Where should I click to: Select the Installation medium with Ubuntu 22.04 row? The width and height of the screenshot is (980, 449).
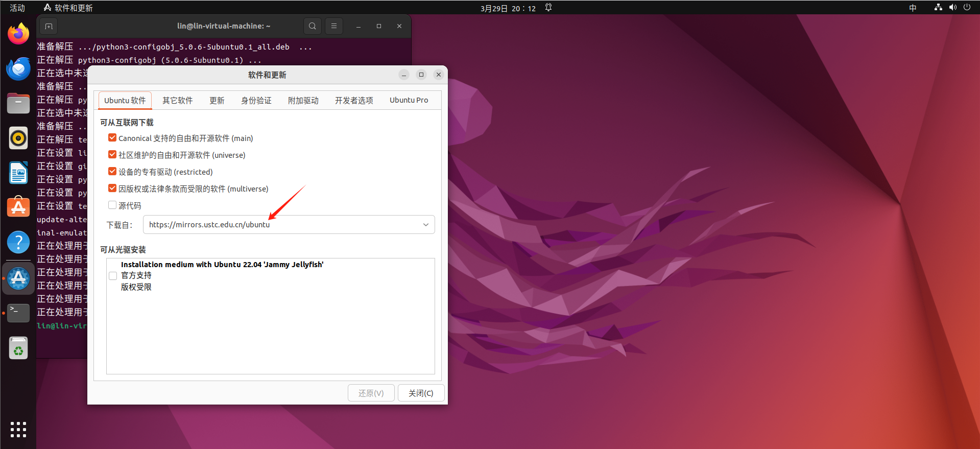click(222, 265)
